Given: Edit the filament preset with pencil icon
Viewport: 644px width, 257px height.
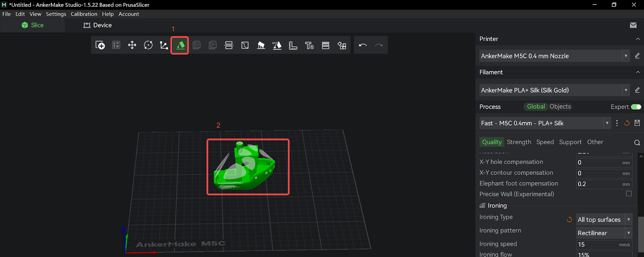Looking at the screenshot, I should tap(637, 90).
